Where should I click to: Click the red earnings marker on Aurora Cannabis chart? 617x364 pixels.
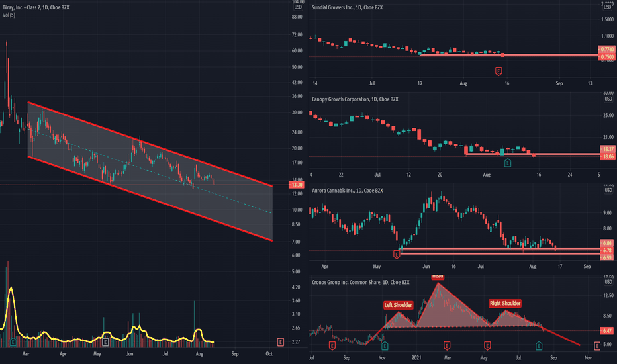point(397,255)
